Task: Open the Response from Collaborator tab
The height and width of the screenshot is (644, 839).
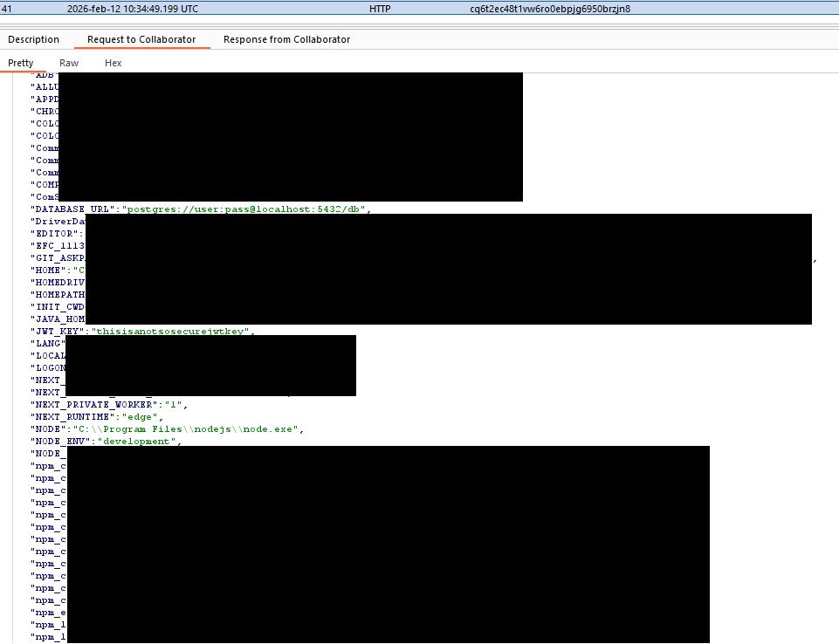Action: point(286,39)
